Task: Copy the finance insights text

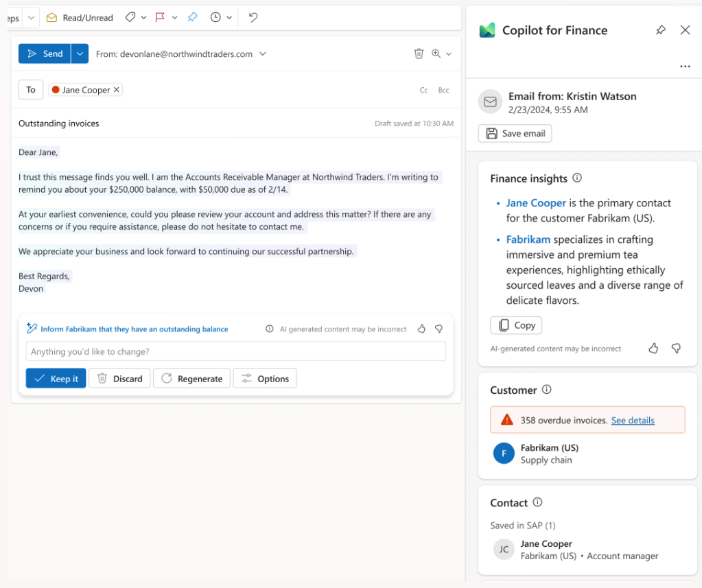Action: [516, 325]
